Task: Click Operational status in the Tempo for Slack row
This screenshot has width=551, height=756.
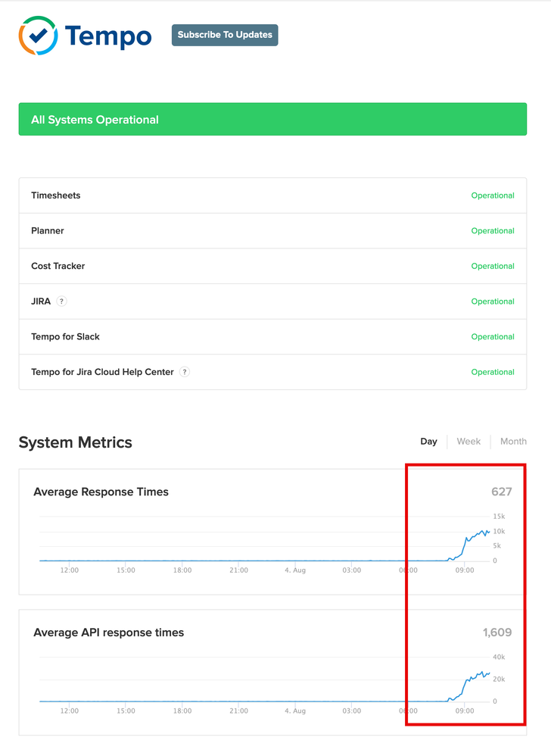Action: click(493, 336)
